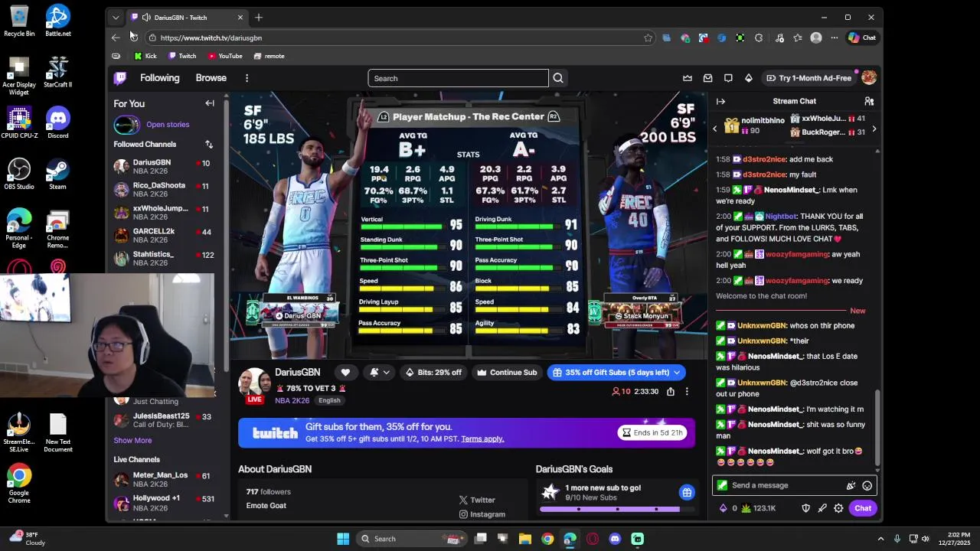Image resolution: width=980 pixels, height=551 pixels.
Task: Expand Show More followed channels
Action: pos(132,440)
